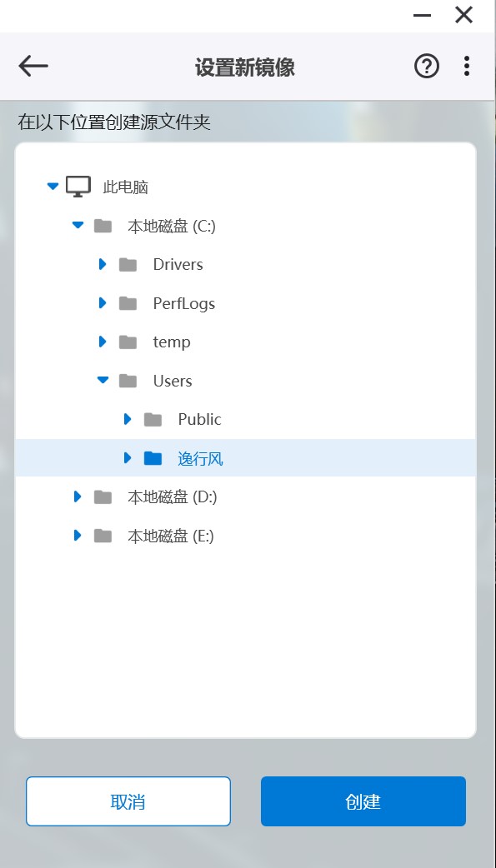Expand the 本地磁盘 (E:) drive
Screen dimensions: 496x868
click(x=77, y=536)
